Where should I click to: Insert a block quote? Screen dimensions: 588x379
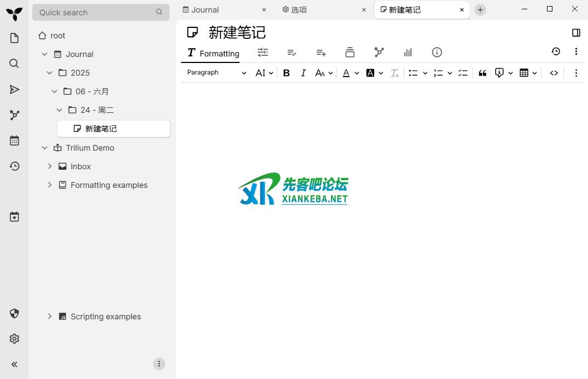482,73
